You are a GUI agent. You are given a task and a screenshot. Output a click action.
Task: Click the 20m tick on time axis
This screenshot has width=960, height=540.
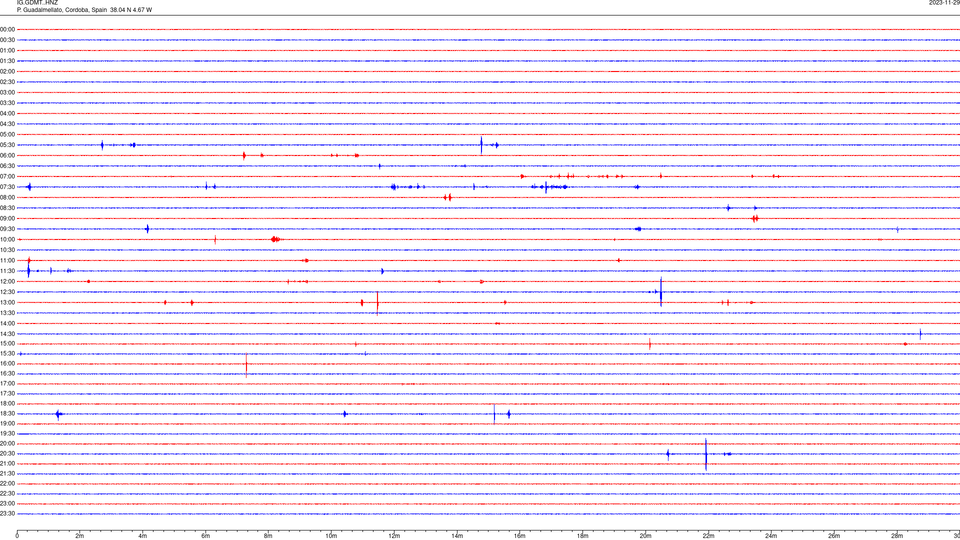(646, 536)
